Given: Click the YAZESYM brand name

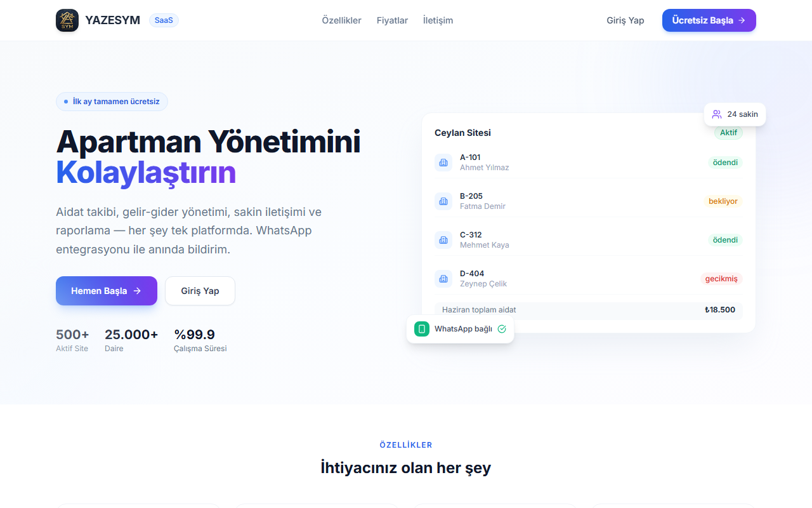Looking at the screenshot, I should pos(112,20).
